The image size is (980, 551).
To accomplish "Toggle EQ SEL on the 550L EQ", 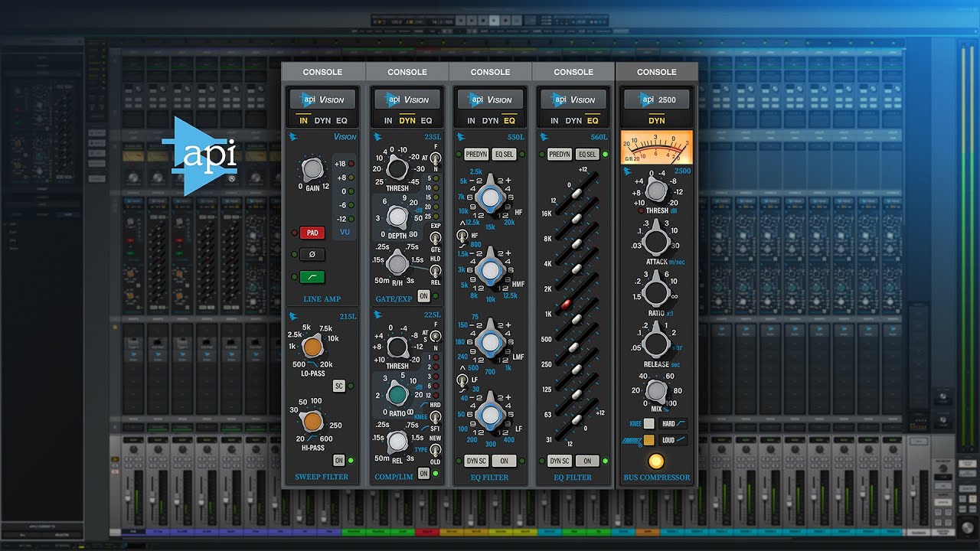I will pos(504,155).
